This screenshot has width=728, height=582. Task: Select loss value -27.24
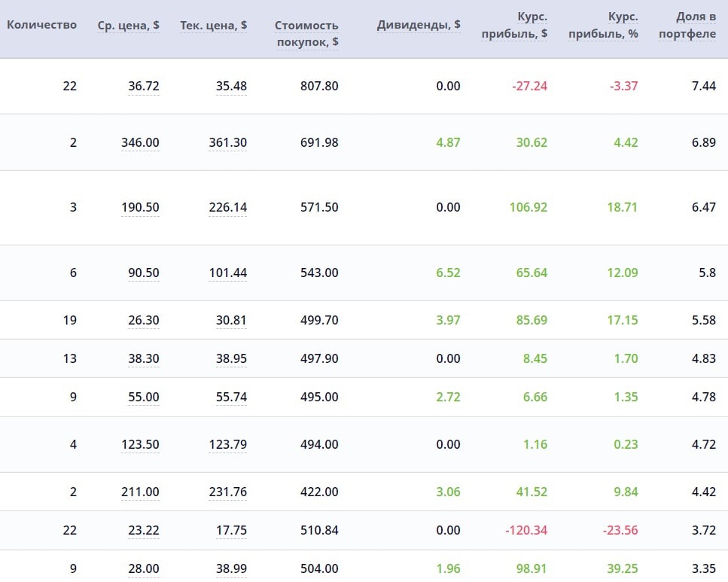530,86
